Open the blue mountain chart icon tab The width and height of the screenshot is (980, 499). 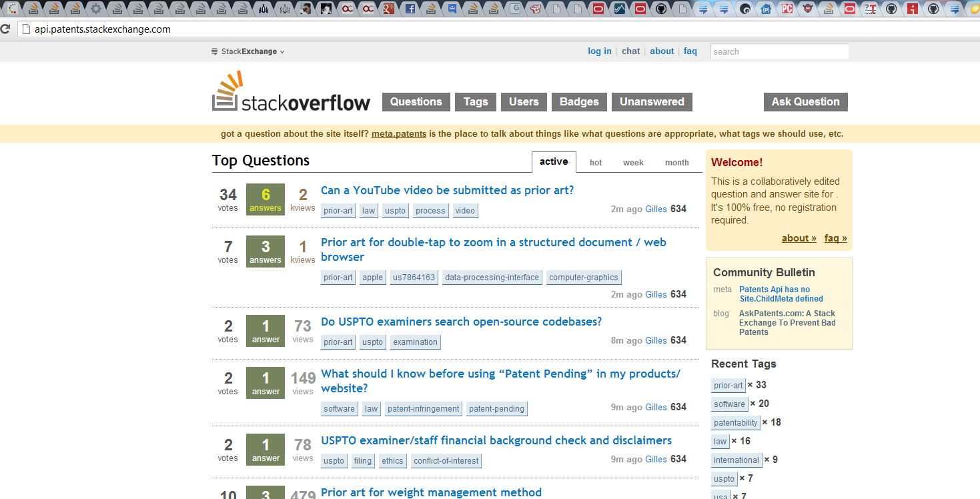coord(619,9)
